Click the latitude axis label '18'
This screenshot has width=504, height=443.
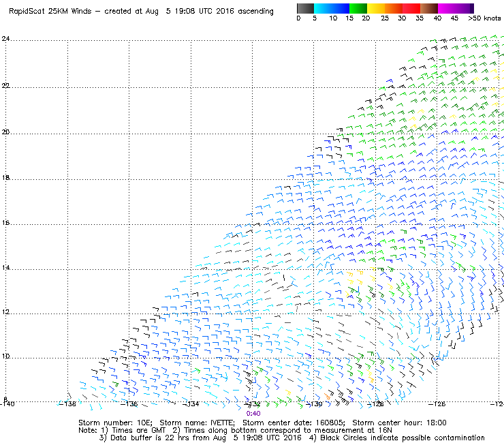pyautogui.click(x=5, y=178)
